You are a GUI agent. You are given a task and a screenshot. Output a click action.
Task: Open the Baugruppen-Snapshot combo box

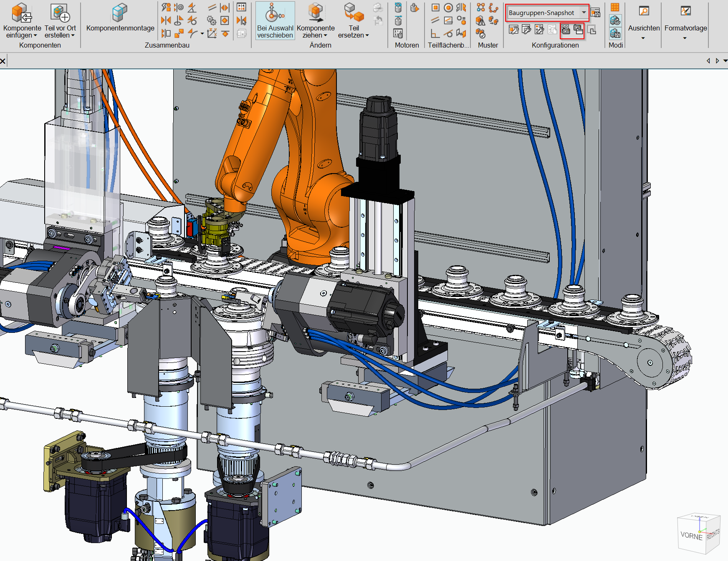click(x=547, y=13)
